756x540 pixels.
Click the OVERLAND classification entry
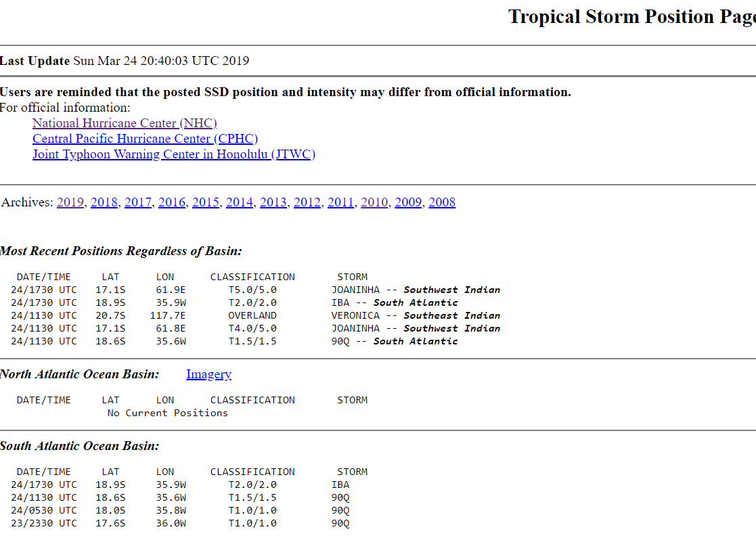click(x=252, y=315)
